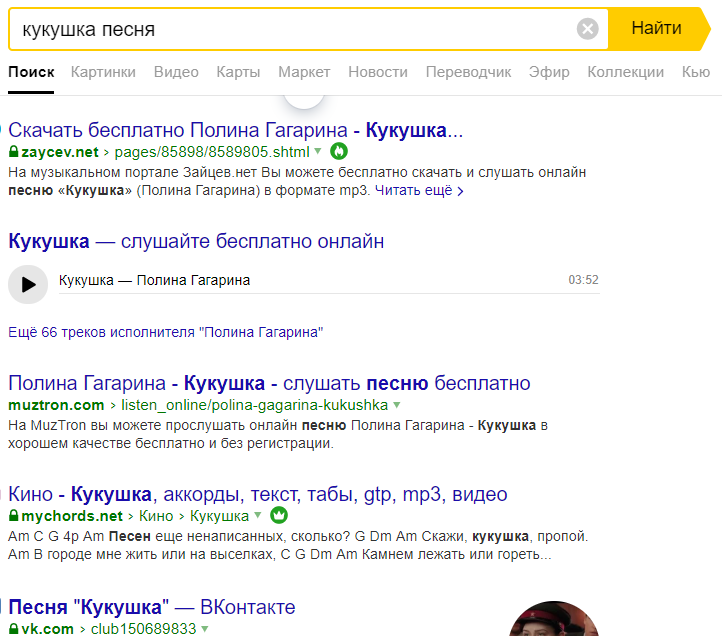Open result Полина Гагарина - Кукушка - слушать песню бесплатно
This screenshot has height=636, width=722.
[269, 383]
